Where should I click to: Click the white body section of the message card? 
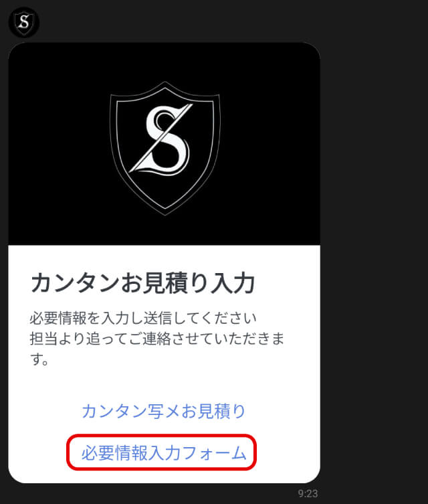[164, 364]
